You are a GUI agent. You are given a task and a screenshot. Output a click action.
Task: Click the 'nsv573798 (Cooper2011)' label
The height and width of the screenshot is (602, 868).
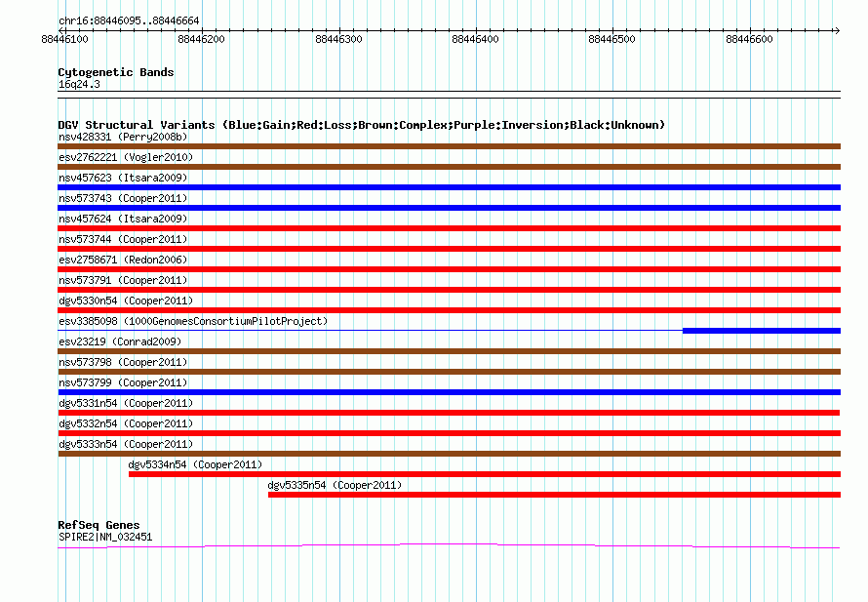pyautogui.click(x=123, y=362)
